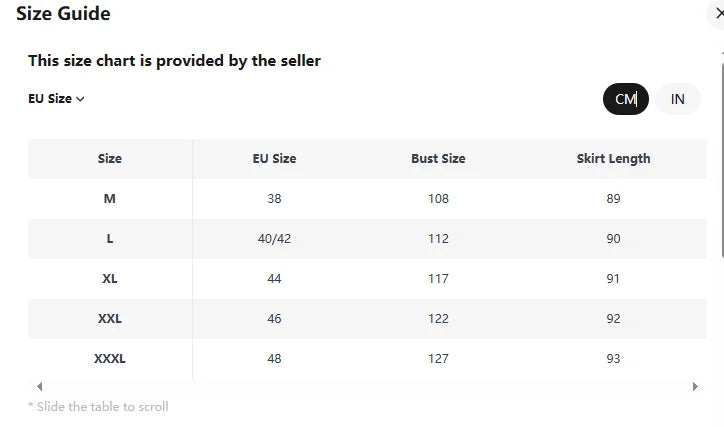Click bust size value 117
Image resolution: width=724 pixels, height=427 pixels.
click(438, 278)
